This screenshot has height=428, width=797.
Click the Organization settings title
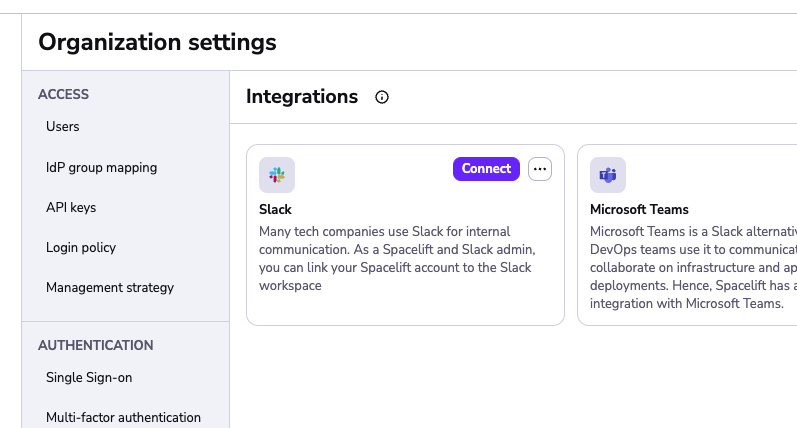(x=157, y=42)
